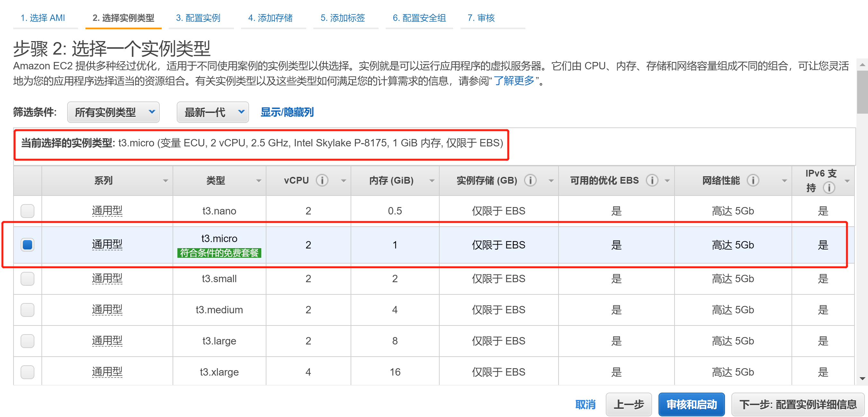Click the 了解更多 link

click(x=514, y=81)
